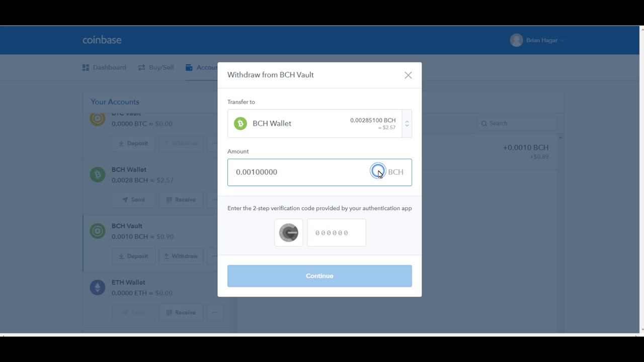
Task: Click the BCH Vault account name
Action: tap(127, 226)
